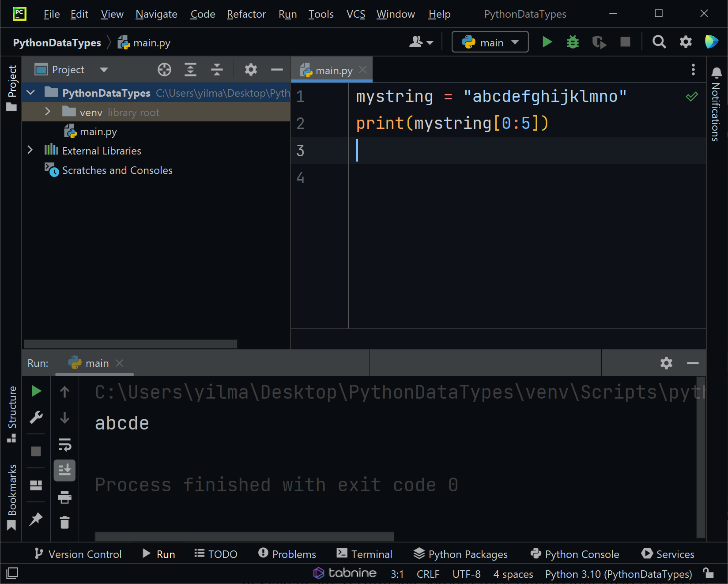728x584 pixels.
Task: Open IDE settings gear in top toolbar
Action: click(x=686, y=42)
